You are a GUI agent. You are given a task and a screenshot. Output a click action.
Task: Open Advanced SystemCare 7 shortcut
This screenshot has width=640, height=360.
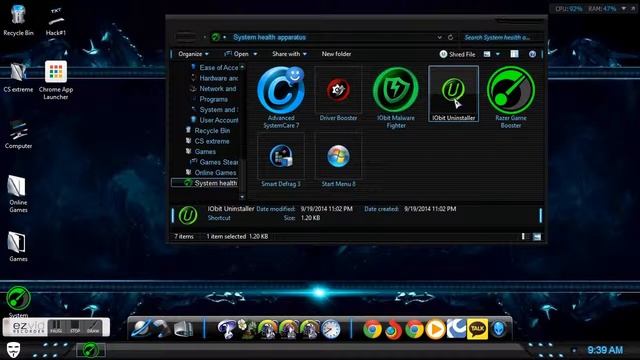(281, 98)
